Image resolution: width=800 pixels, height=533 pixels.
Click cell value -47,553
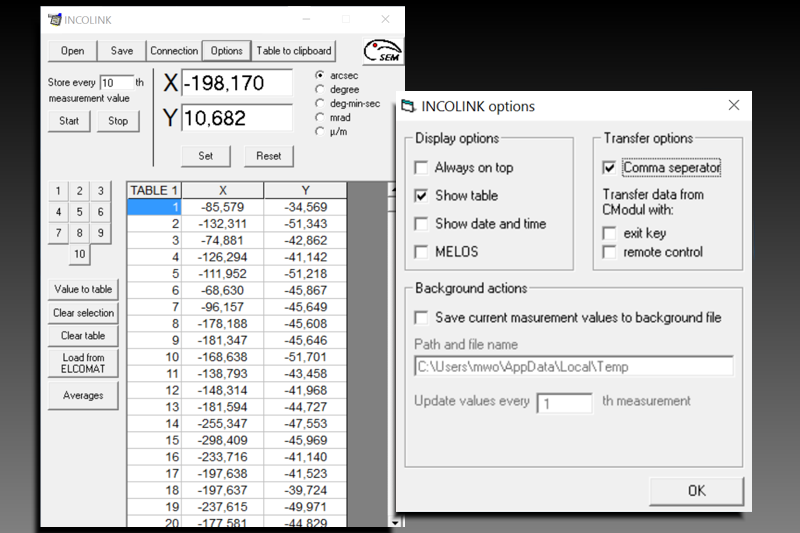pyautogui.click(x=306, y=424)
